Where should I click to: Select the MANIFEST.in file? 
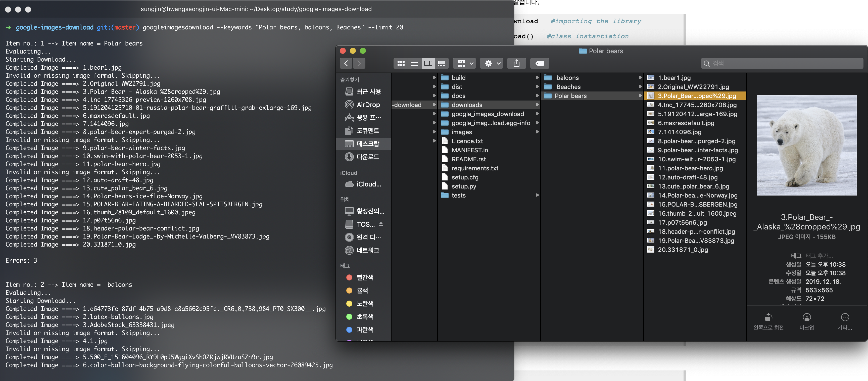pyautogui.click(x=489, y=150)
